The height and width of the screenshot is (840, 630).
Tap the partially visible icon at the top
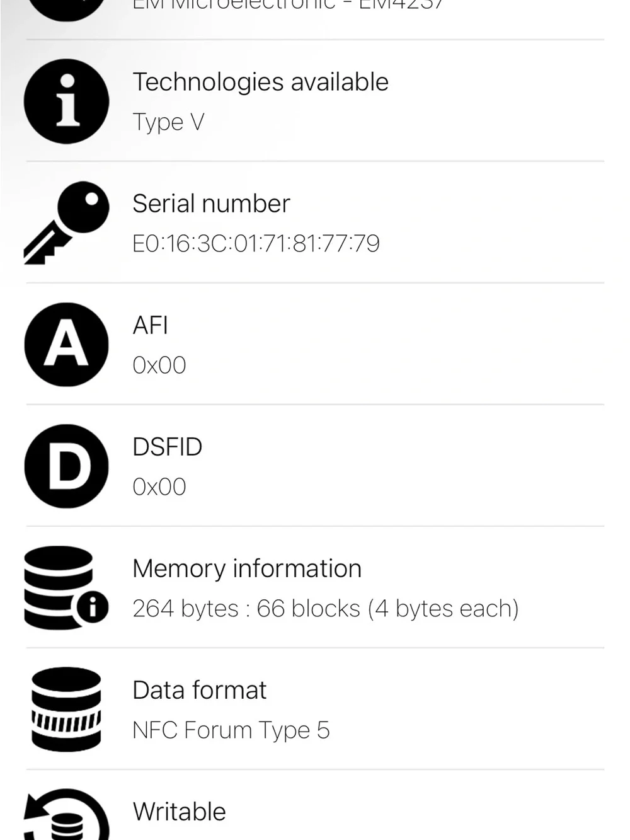pos(66,10)
